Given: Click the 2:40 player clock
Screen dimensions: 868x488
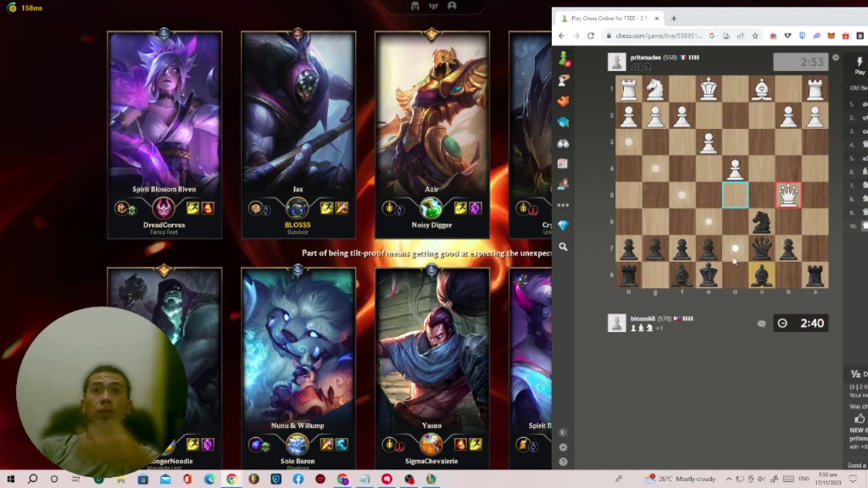Looking at the screenshot, I should [801, 323].
